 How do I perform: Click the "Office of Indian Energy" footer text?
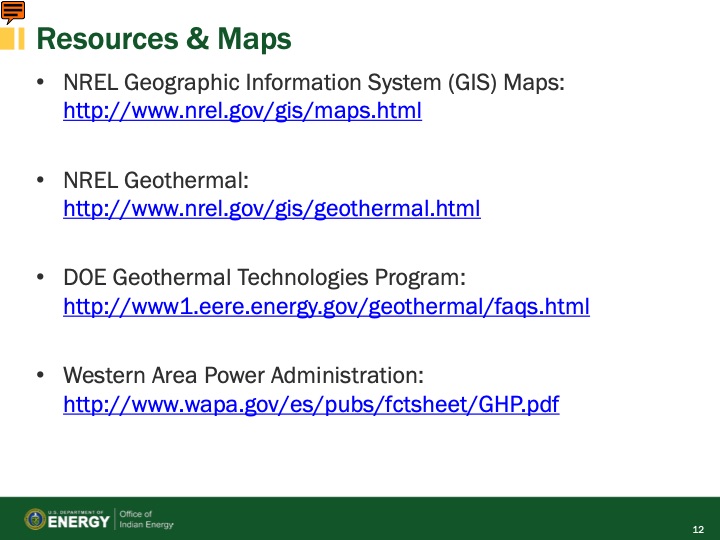coord(146,519)
